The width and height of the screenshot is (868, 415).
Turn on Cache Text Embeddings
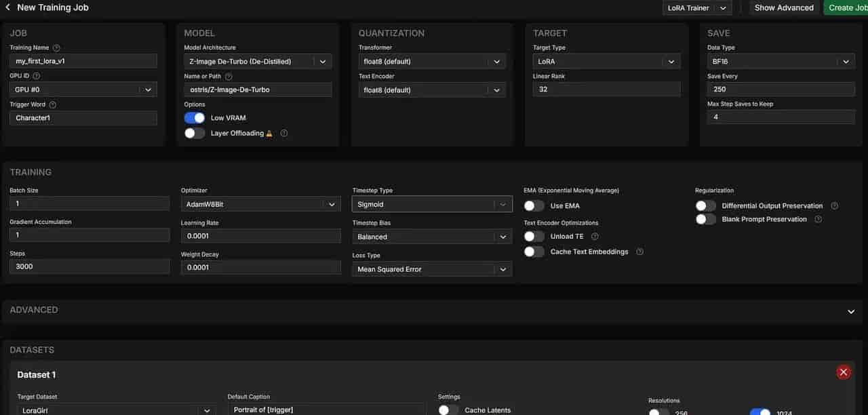click(534, 252)
